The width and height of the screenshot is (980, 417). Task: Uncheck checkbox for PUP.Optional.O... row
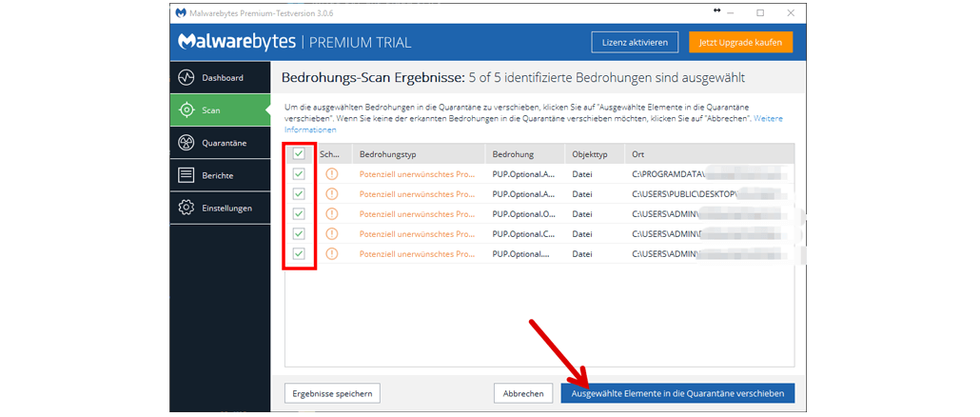299,214
